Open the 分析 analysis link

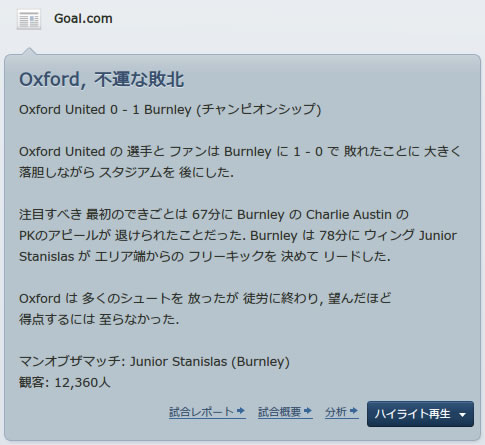click(336, 412)
